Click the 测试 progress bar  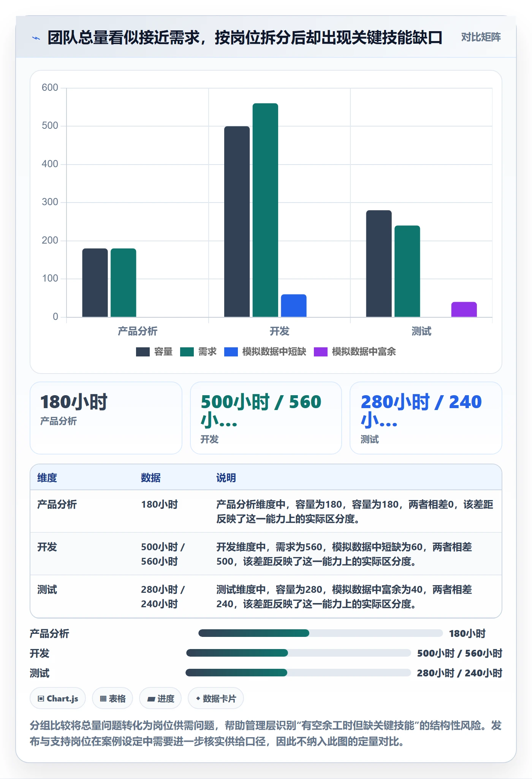pos(298,673)
